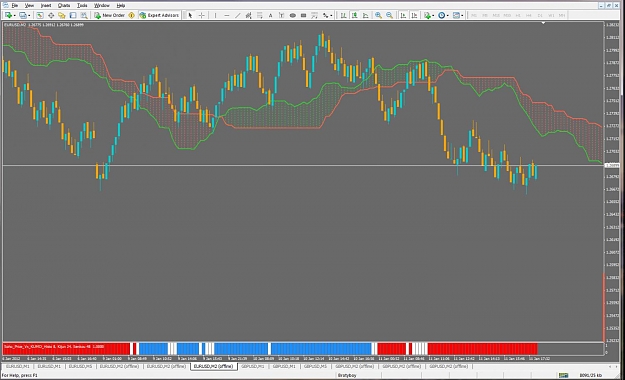
Task: Open the View menu
Action: point(29,6)
